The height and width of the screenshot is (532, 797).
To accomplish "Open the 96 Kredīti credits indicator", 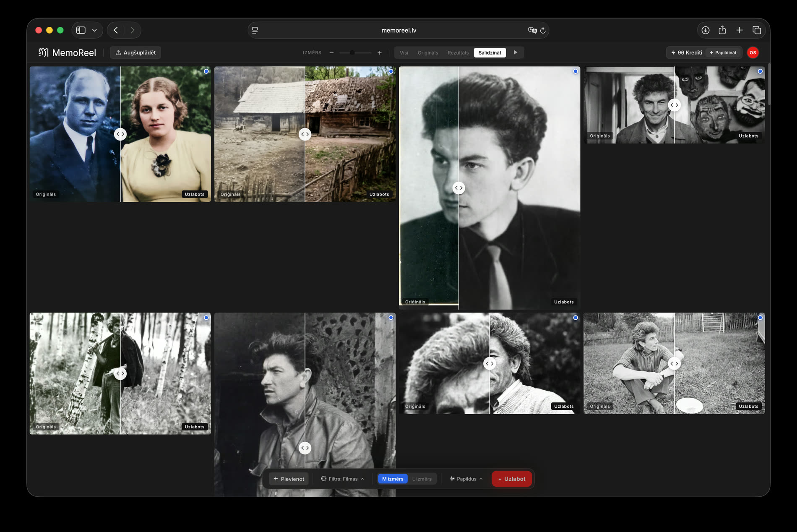I will [x=686, y=52].
